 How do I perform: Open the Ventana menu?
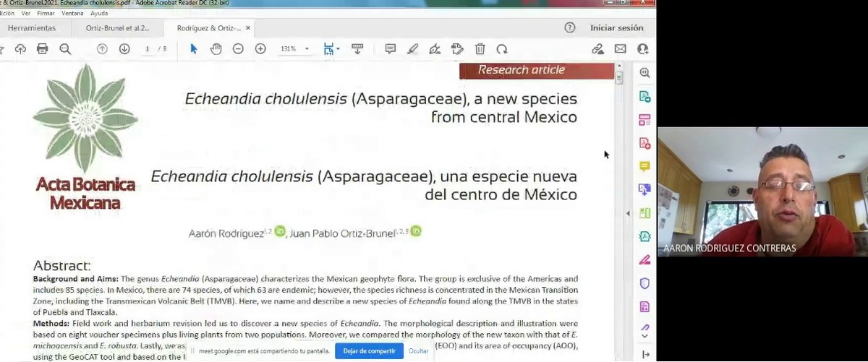tap(72, 13)
